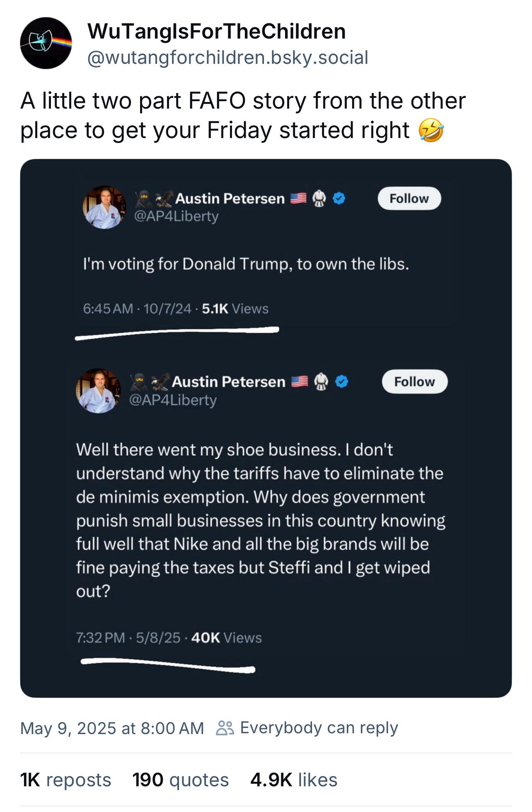Click Follow on the first Austin Petersen tweet
Image resolution: width=532 pixels, height=812 pixels.
[409, 199]
